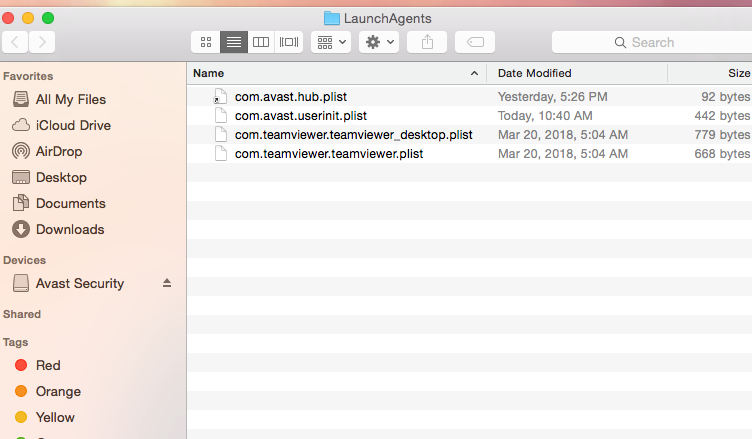Eject the Avast Security volume
This screenshot has height=439, width=752.
tap(166, 283)
